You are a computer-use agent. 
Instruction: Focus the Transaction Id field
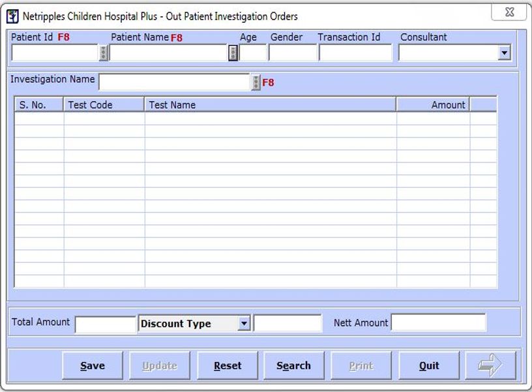click(355, 53)
